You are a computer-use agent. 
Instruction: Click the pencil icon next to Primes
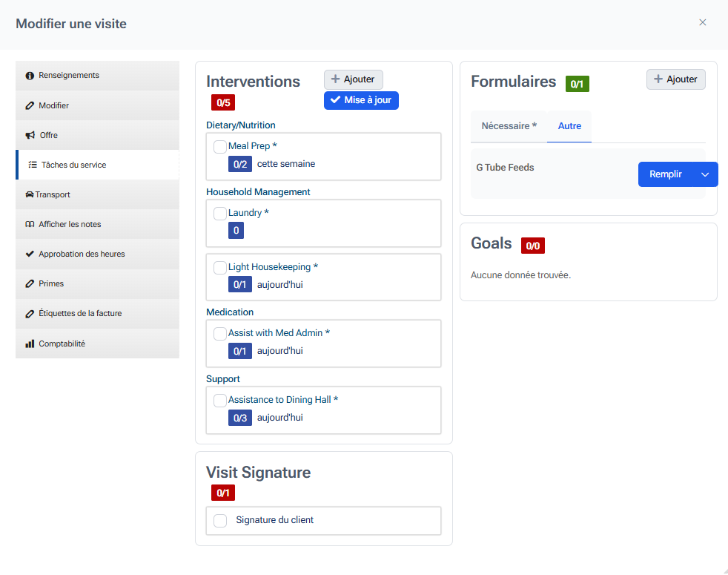(x=30, y=283)
